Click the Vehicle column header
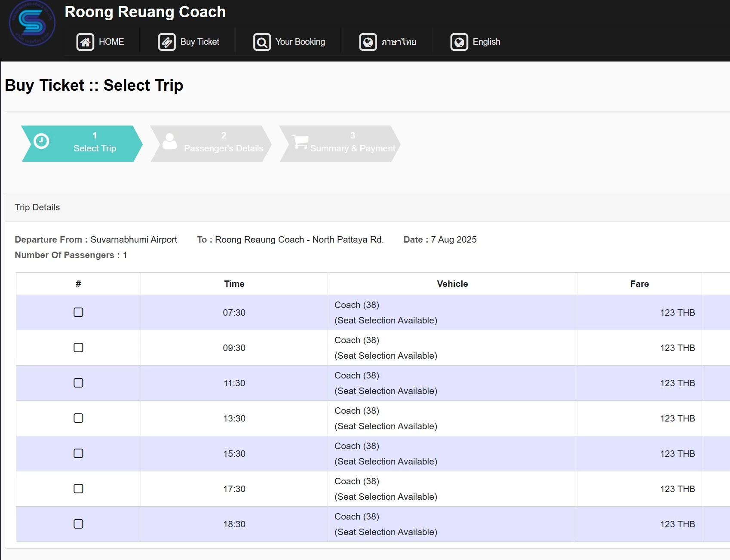 [x=452, y=284]
